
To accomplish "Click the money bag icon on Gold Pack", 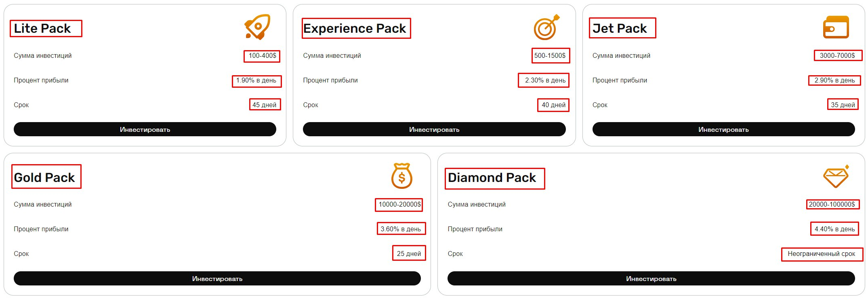I will pyautogui.click(x=401, y=176).
